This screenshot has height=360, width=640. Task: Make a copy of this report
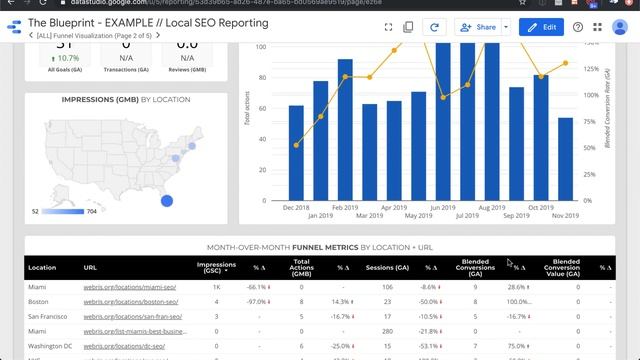click(x=408, y=27)
